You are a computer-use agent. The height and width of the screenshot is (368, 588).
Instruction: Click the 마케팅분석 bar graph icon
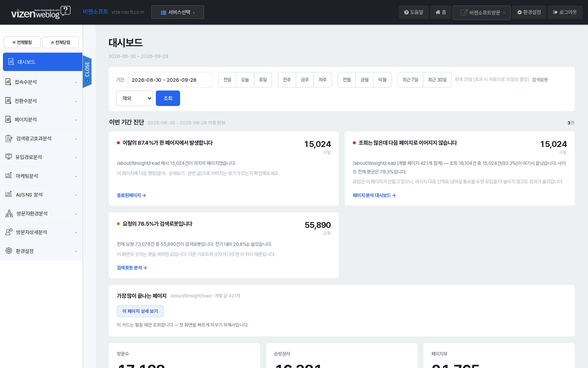pos(9,176)
